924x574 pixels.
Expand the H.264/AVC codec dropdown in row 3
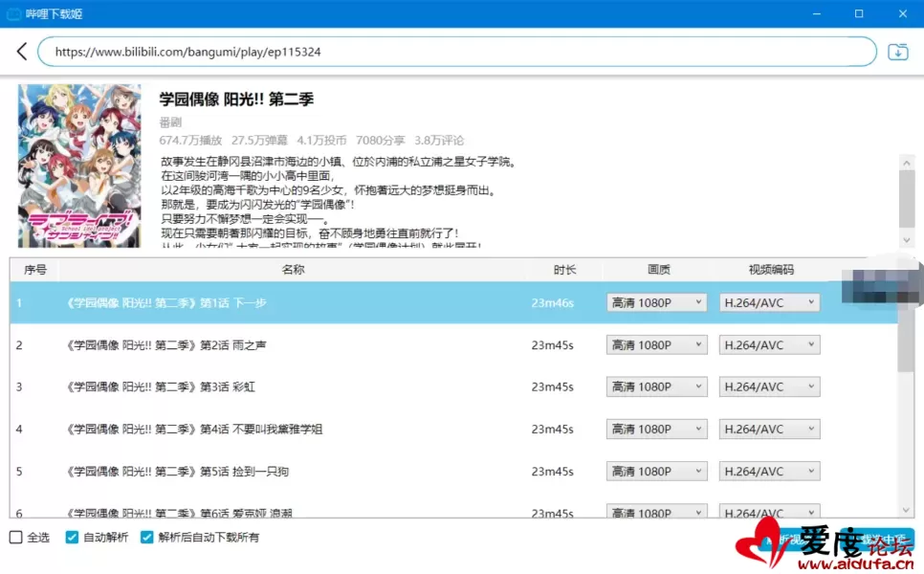pyautogui.click(x=769, y=386)
